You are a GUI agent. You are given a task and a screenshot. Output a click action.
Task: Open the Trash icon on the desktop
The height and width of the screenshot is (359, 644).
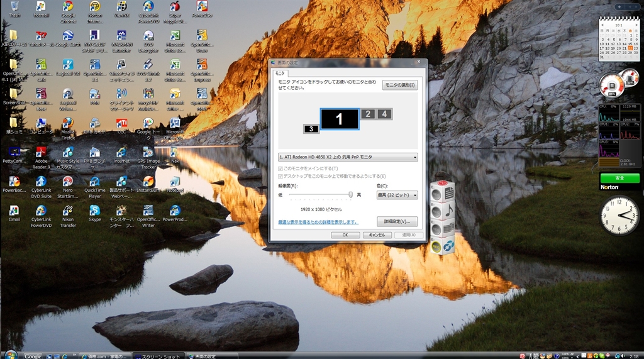(14, 9)
